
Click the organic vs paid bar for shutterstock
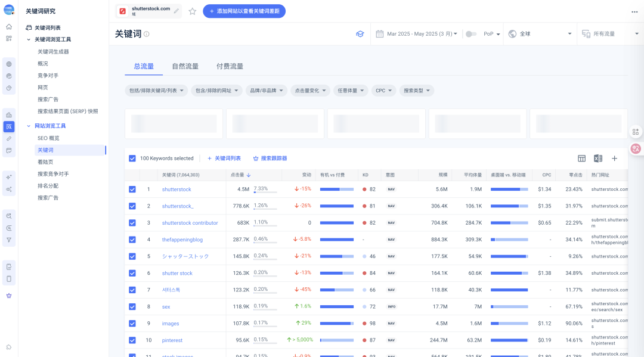coord(337,189)
